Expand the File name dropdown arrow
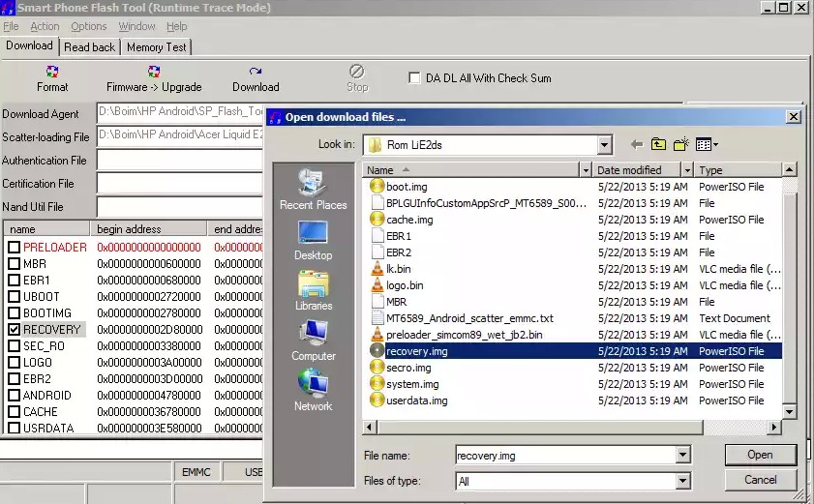Image resolution: width=814 pixels, height=504 pixels. 683,456
